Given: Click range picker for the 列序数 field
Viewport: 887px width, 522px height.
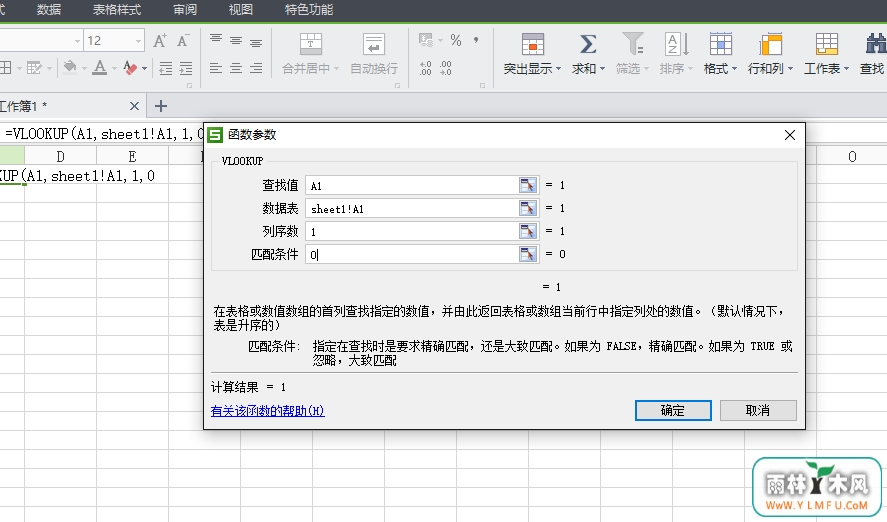Looking at the screenshot, I should (528, 231).
